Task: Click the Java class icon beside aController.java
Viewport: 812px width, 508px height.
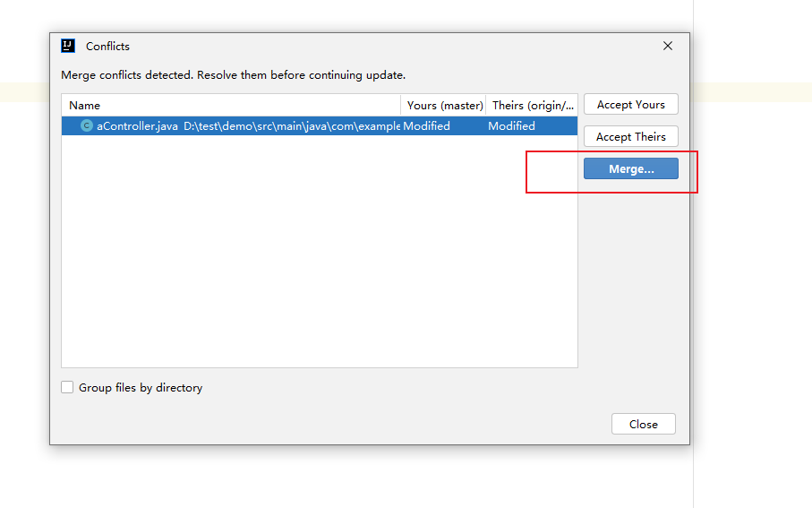Action: 86,126
